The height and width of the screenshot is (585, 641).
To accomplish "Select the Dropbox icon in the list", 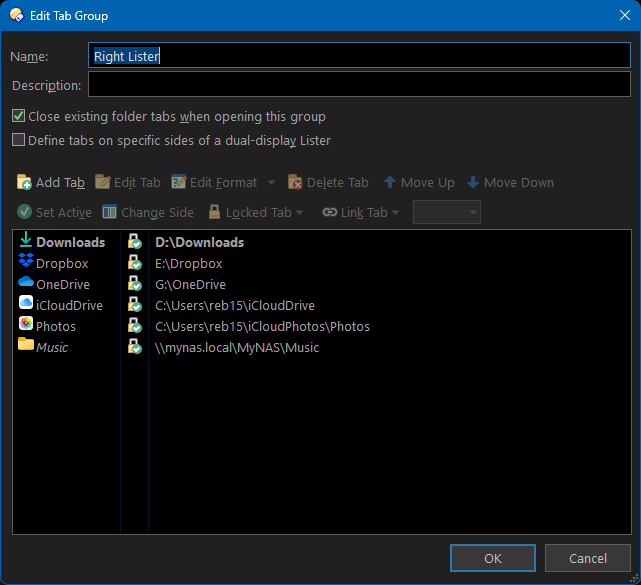I will (26, 260).
